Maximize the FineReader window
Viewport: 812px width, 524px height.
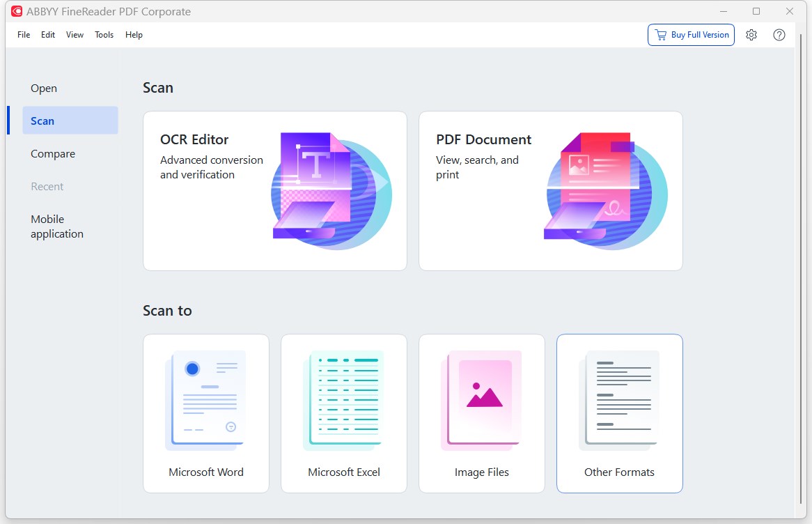click(756, 11)
